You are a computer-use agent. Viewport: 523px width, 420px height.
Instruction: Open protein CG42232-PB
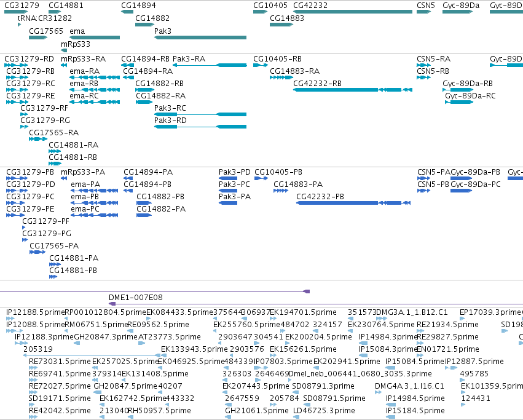[x=320, y=196]
